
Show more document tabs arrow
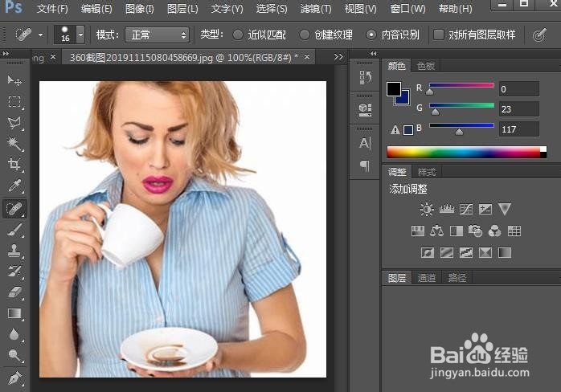(x=338, y=57)
